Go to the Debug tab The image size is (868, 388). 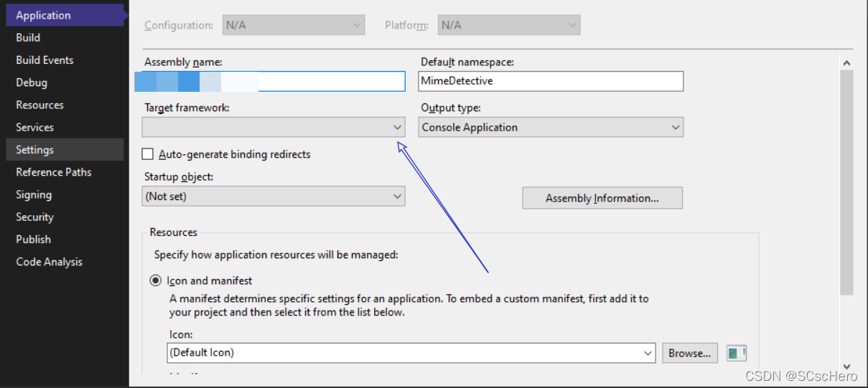tap(32, 82)
